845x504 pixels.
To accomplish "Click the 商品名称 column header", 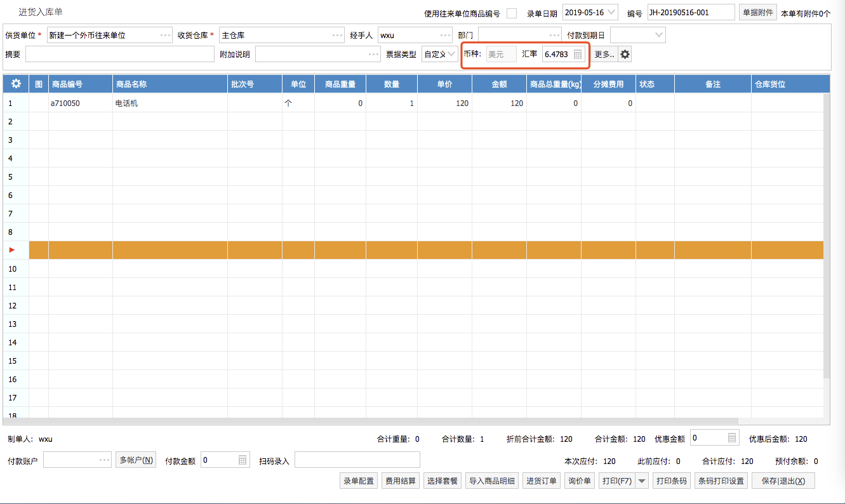I will coord(170,84).
